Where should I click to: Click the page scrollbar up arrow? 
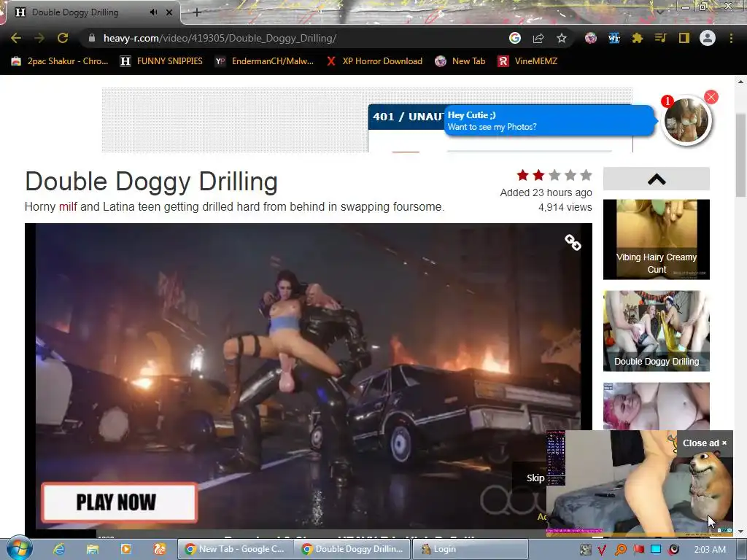tap(741, 82)
